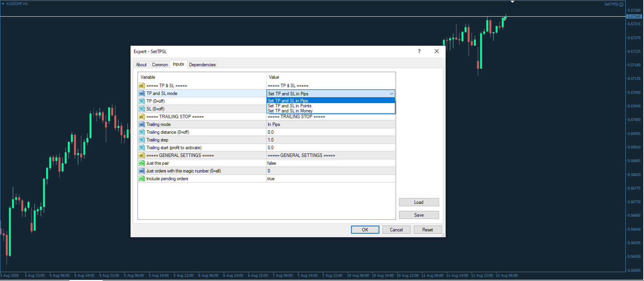Click the Trailing mode row icon
Screen dimensions: 644x281
click(x=142, y=124)
